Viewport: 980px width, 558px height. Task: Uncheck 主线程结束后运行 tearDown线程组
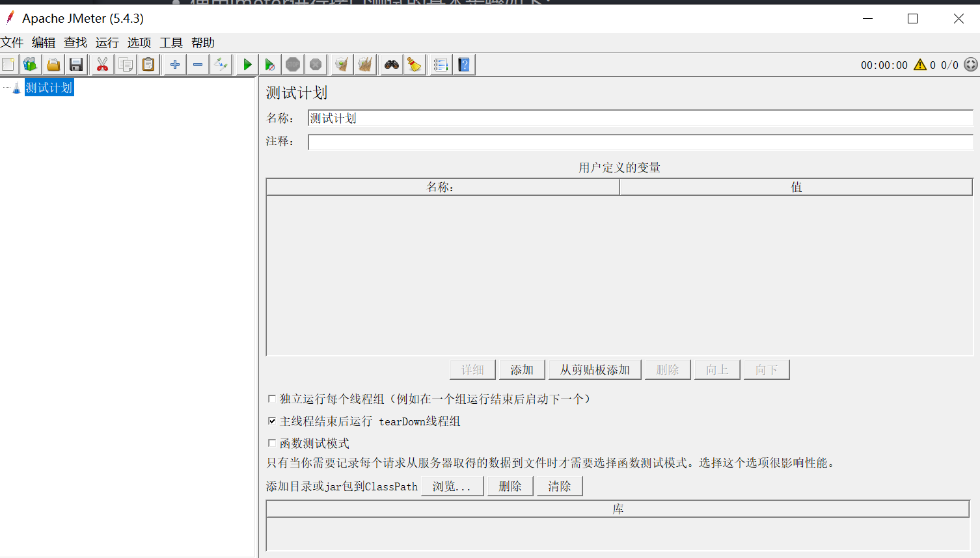(x=272, y=421)
